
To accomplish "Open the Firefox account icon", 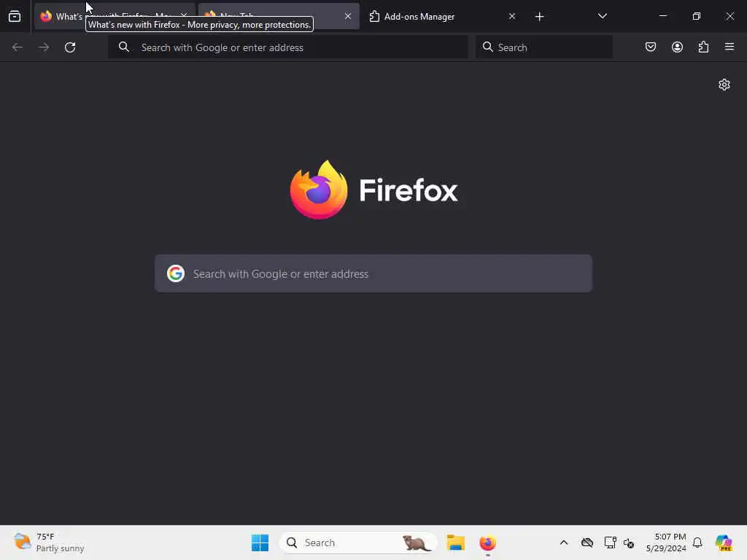I will tap(677, 47).
